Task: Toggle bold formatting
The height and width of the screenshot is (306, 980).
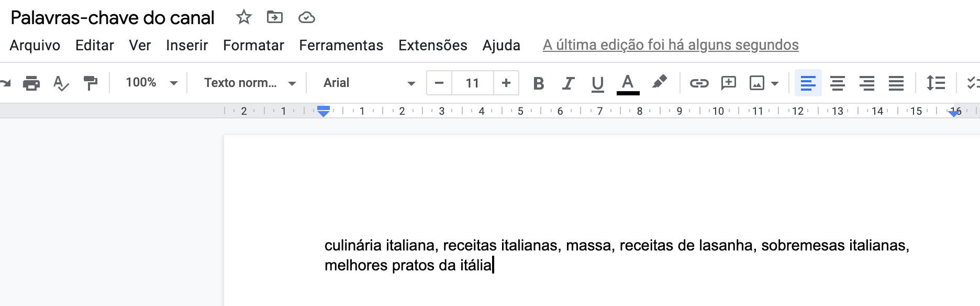Action: [x=538, y=83]
